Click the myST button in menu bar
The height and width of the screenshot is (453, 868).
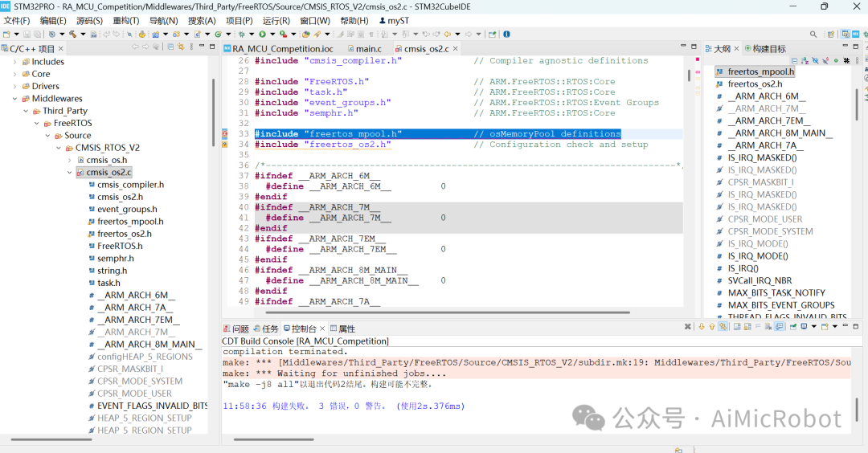click(x=394, y=20)
